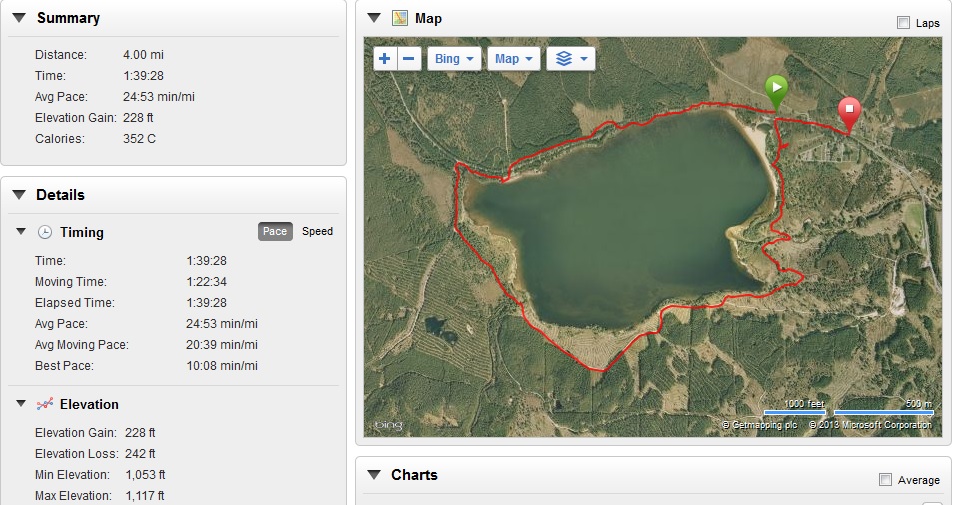Open the Map type dropdown
This screenshot has height=505, width=957.
point(514,59)
